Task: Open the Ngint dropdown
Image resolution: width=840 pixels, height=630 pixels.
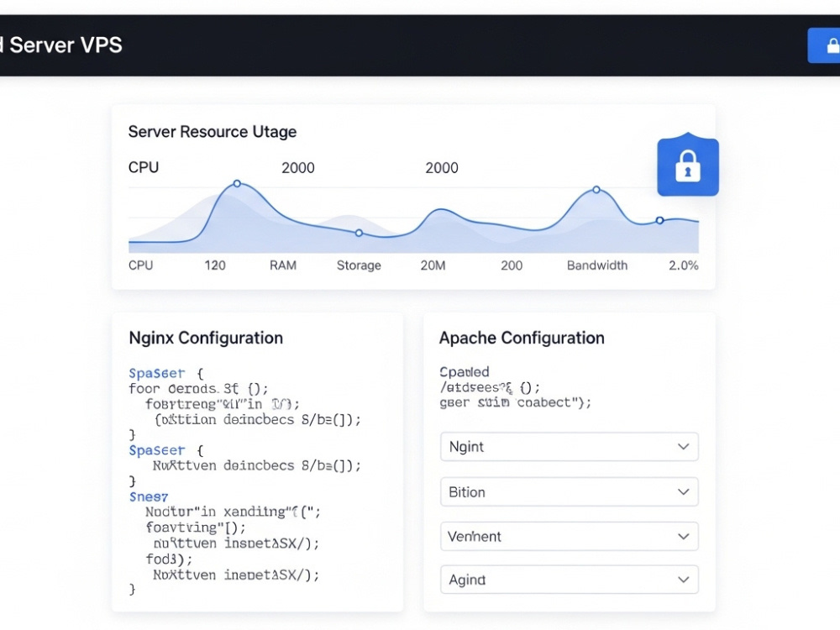Action: 569,447
